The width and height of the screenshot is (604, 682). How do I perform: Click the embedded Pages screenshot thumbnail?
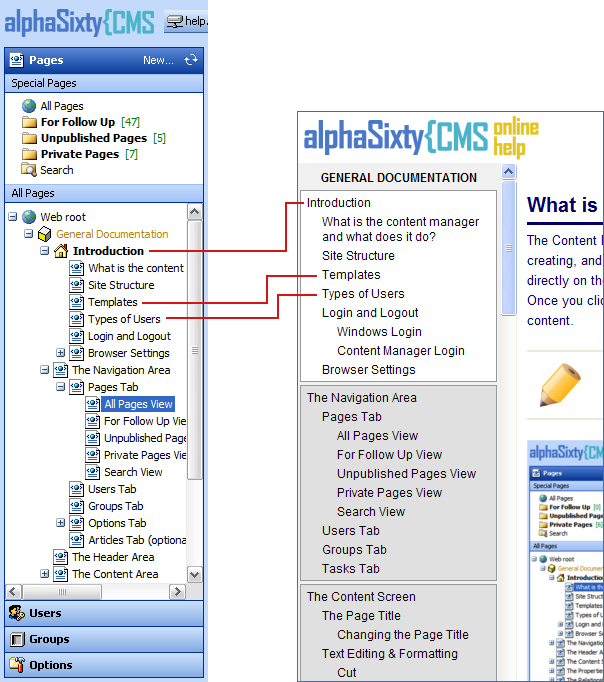point(565,560)
